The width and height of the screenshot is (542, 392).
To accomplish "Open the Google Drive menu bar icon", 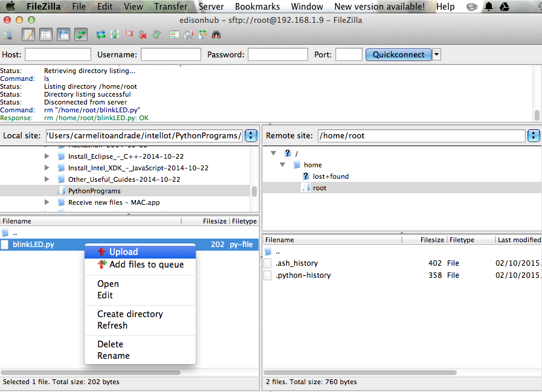I will (505, 6).
